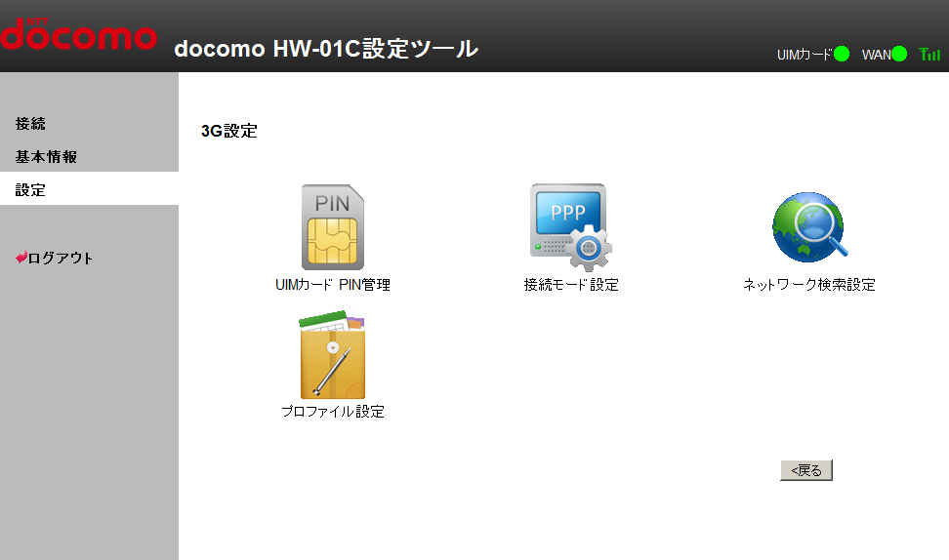This screenshot has height=560, width=949.
Task: Click the UIMカード PIN管理 label
Action: [x=333, y=285]
